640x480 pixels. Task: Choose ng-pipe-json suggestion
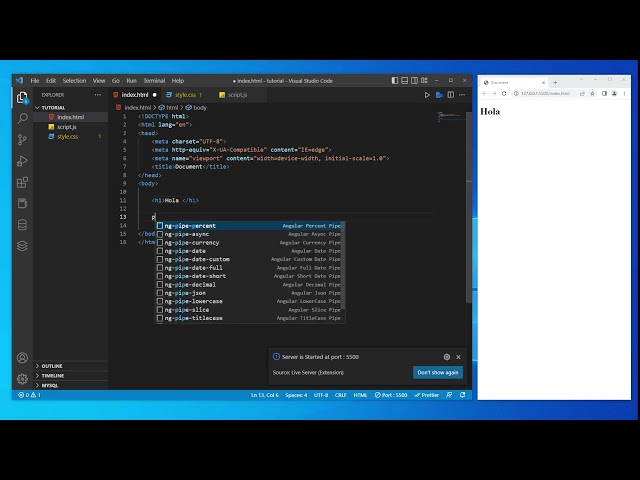coord(249,293)
